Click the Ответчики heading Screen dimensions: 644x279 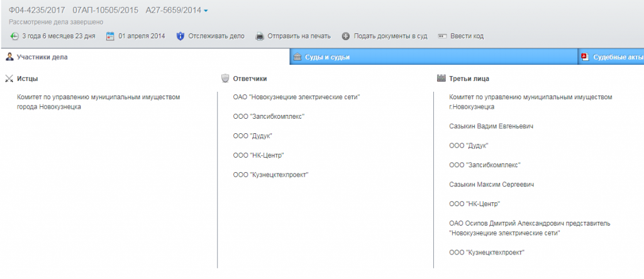pyautogui.click(x=250, y=79)
